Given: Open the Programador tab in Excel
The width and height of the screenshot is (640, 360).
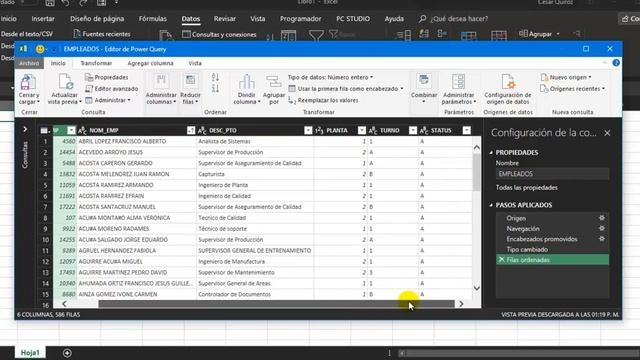Looking at the screenshot, I should [300, 19].
